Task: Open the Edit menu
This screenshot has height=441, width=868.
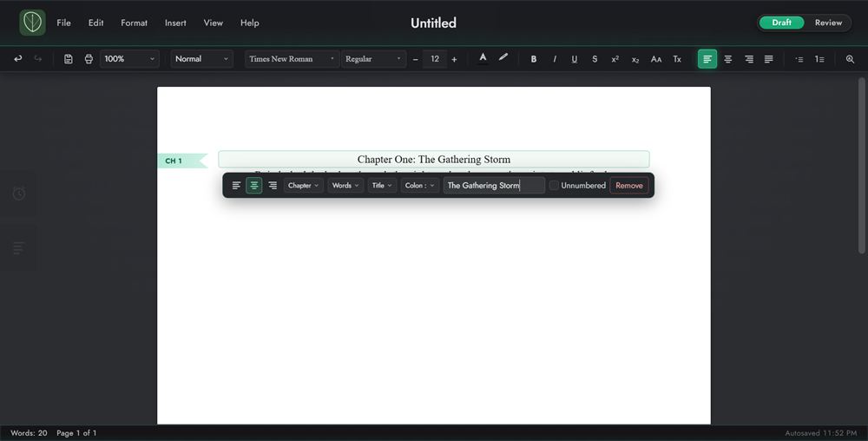Action: point(95,23)
